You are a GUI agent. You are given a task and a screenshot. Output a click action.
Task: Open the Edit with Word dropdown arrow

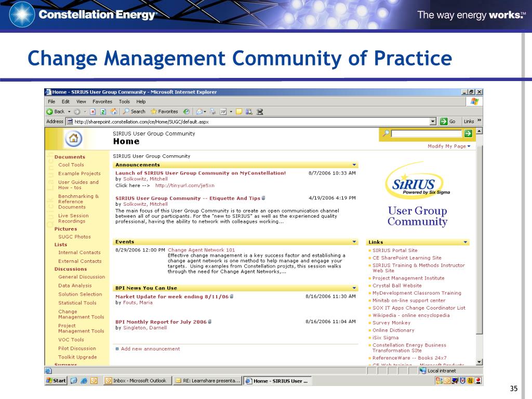[x=231, y=112]
